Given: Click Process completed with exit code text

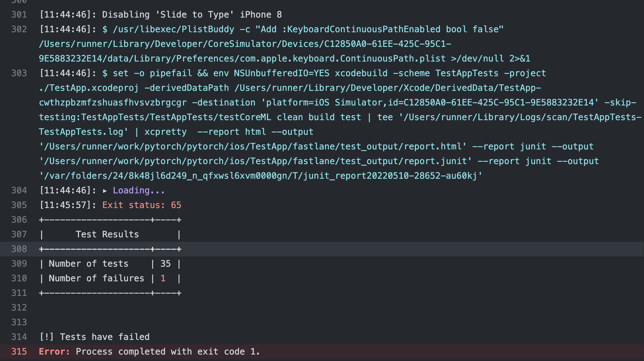Looking at the screenshot, I should click(x=167, y=352).
